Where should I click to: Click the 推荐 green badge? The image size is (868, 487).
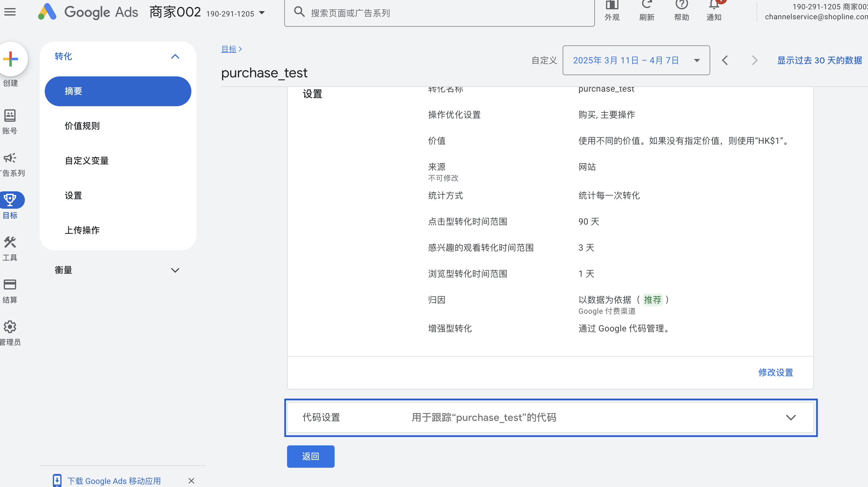point(652,300)
